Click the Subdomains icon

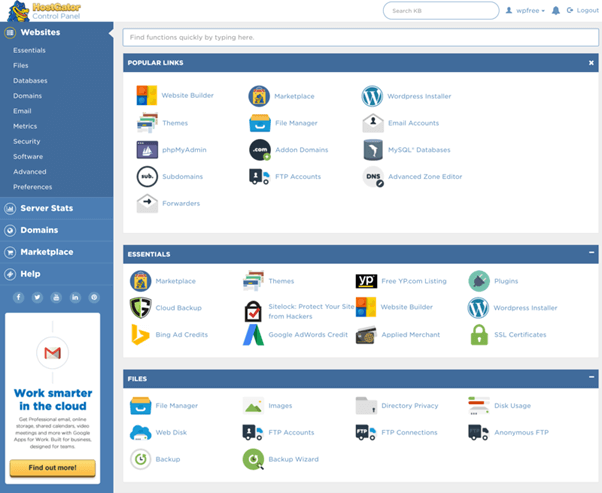click(x=147, y=177)
